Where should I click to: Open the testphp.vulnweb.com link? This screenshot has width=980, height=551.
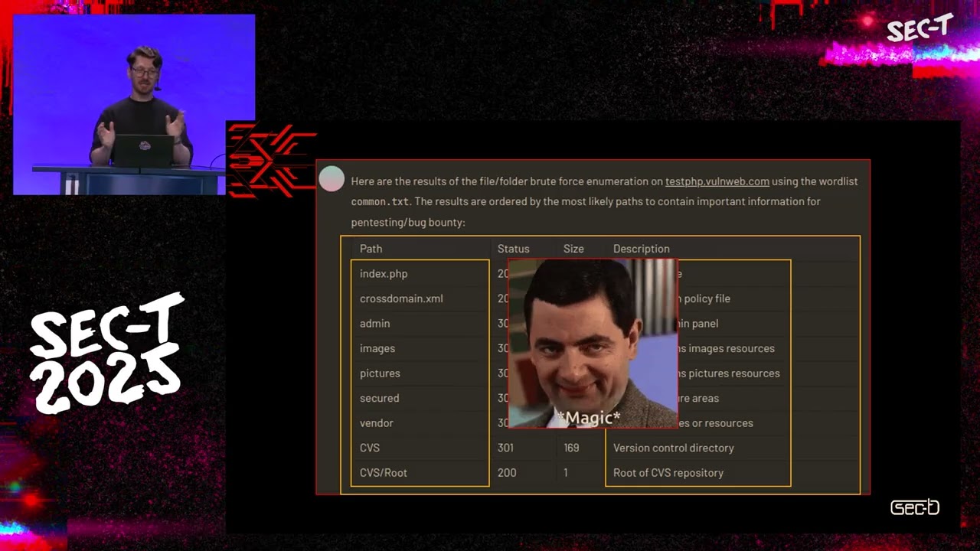click(717, 181)
